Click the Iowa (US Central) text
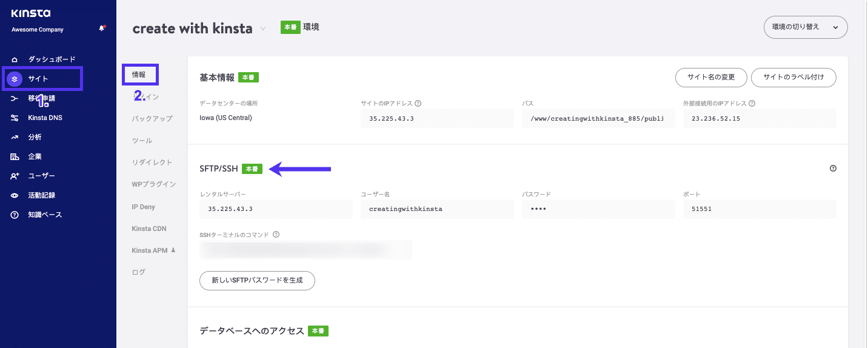This screenshot has height=348, width=868. pos(225,118)
